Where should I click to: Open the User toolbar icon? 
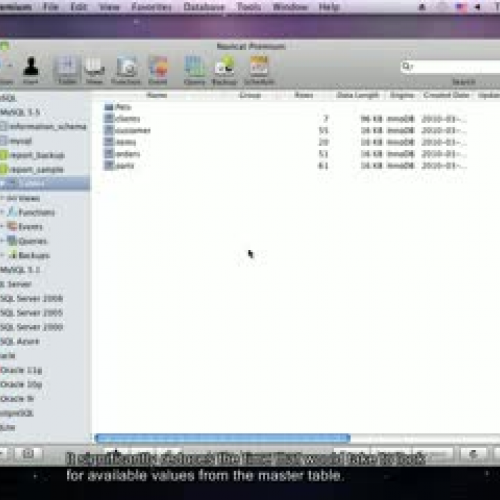point(31,67)
